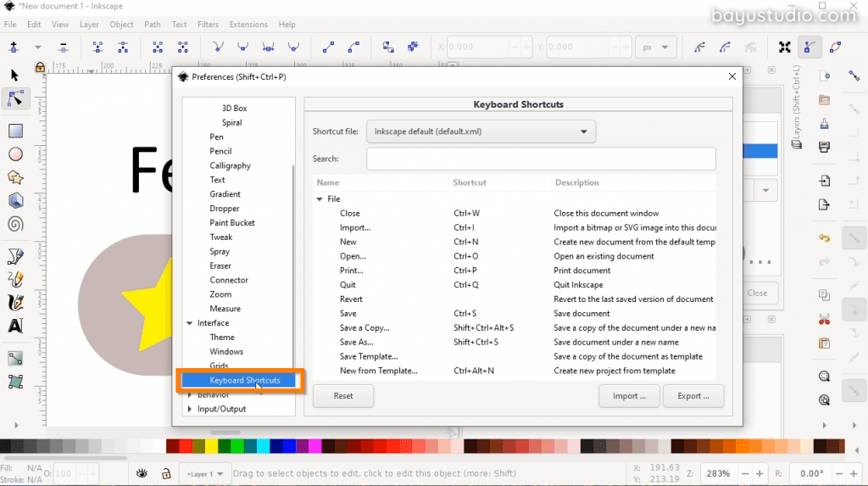Select the Calligraphy preferences tree item
Screen dimensions: 868x486
click(230, 165)
